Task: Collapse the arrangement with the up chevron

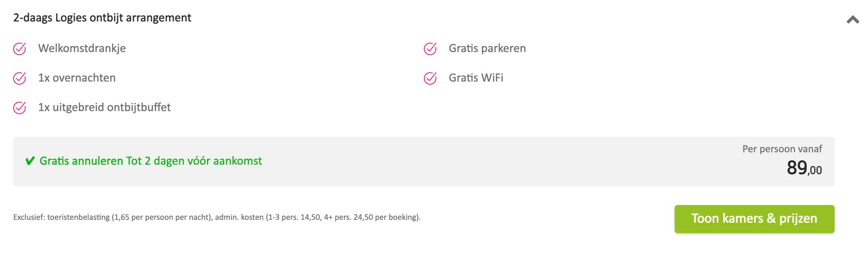Action: (853, 20)
